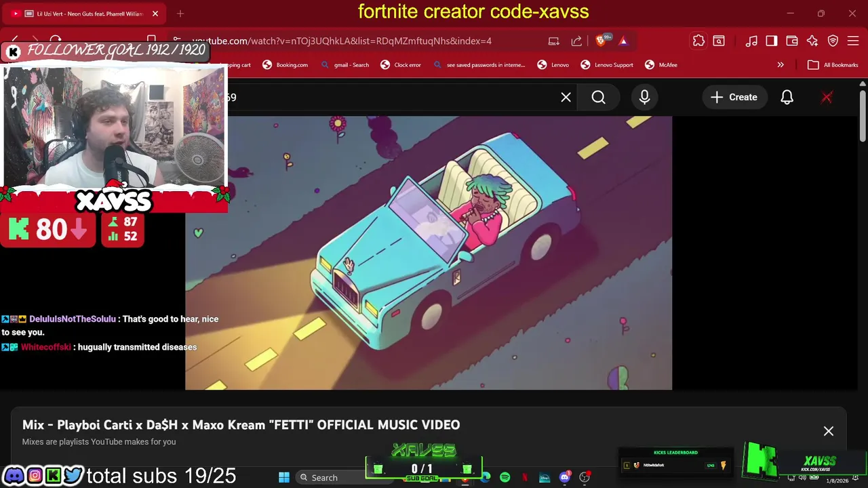
Task: Click the taskbar date 1/8/2026
Action: tap(837, 481)
